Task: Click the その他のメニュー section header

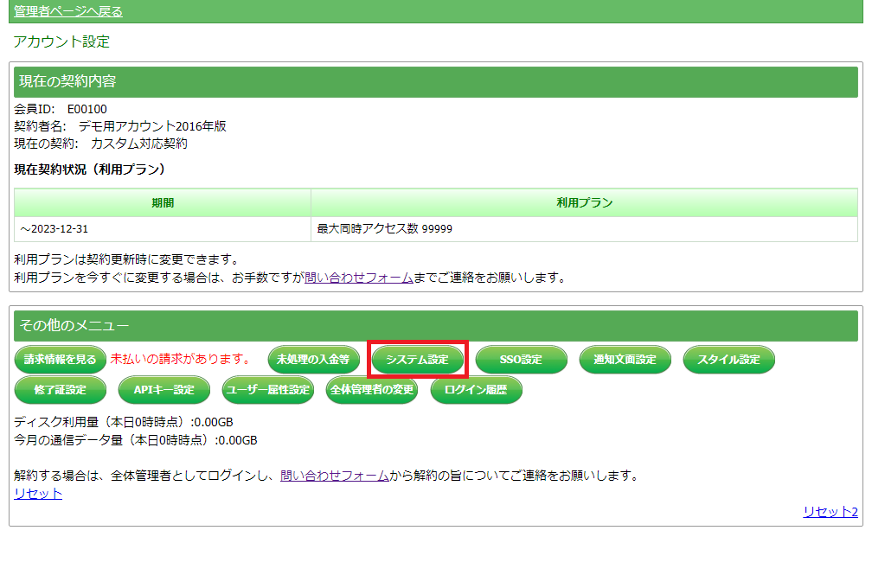Action: (x=436, y=326)
